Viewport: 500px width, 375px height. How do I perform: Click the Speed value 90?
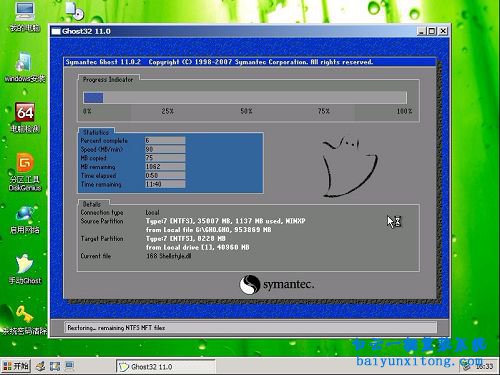click(165, 149)
